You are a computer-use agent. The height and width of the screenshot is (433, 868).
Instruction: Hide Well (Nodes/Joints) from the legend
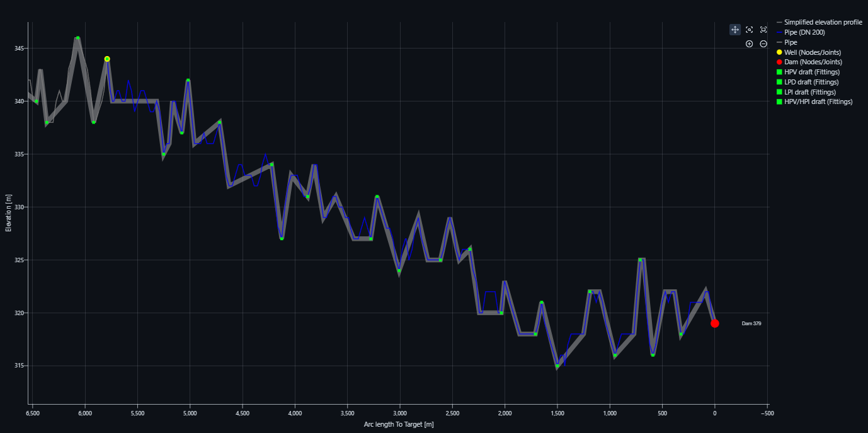[x=812, y=52]
